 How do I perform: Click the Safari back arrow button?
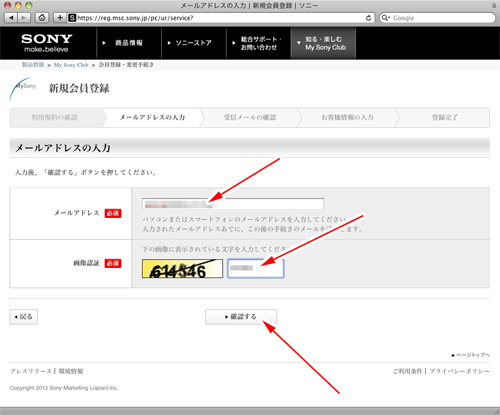coord(11,18)
